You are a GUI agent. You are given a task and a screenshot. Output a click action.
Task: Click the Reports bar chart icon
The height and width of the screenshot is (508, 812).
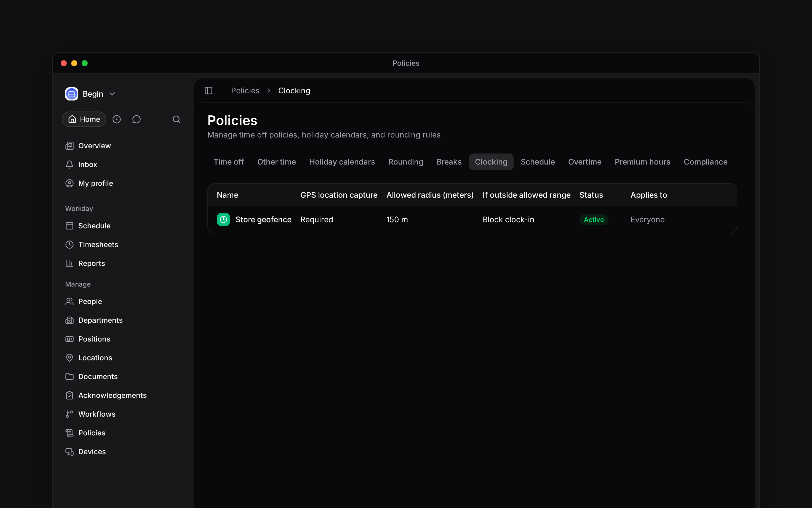[x=70, y=263]
